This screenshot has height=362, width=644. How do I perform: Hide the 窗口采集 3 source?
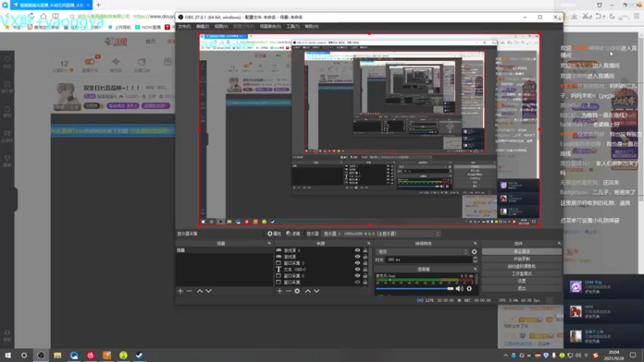point(357,263)
